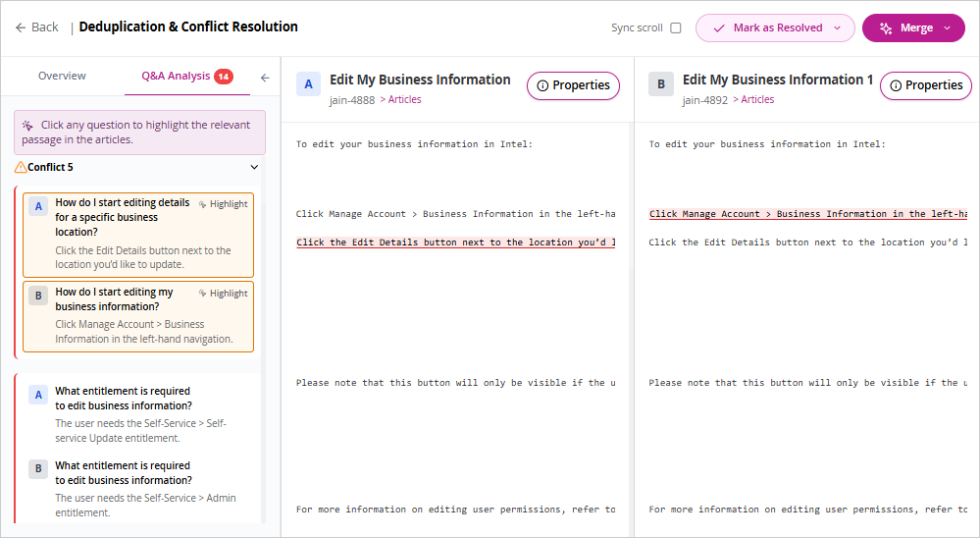980x538 pixels.
Task: Switch to the Overview tab
Action: pyautogui.click(x=62, y=76)
